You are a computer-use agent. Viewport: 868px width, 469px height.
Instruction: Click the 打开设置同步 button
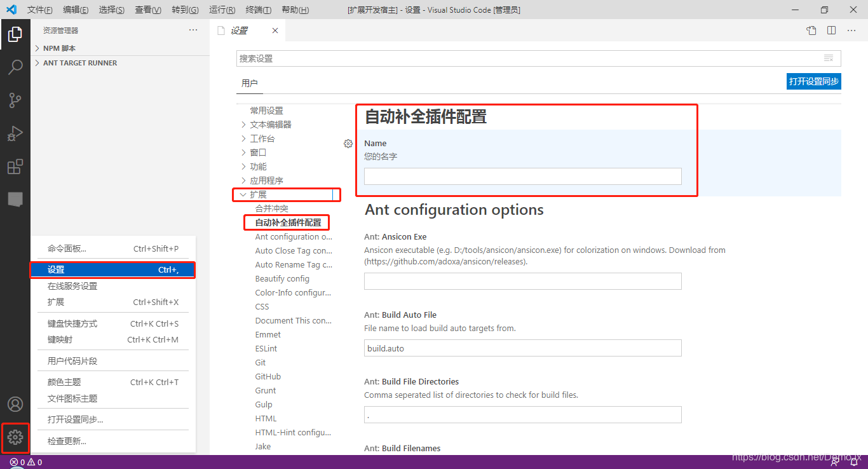[x=814, y=81]
